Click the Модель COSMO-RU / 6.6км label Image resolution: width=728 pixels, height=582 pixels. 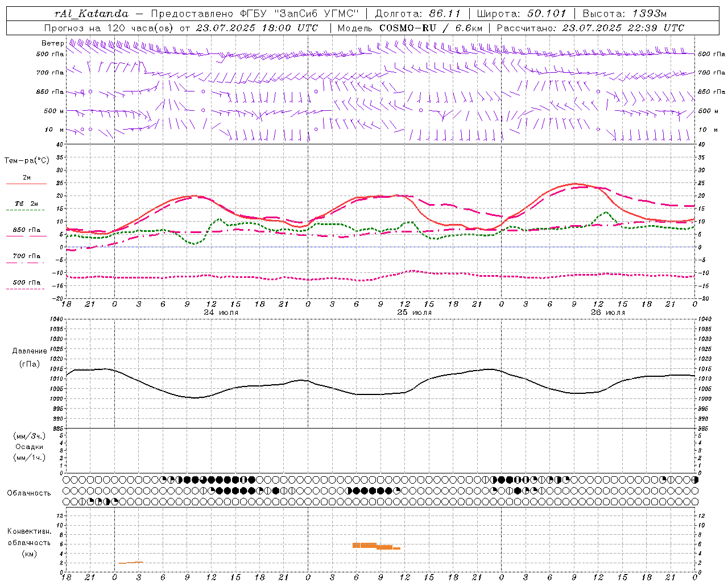(x=410, y=28)
